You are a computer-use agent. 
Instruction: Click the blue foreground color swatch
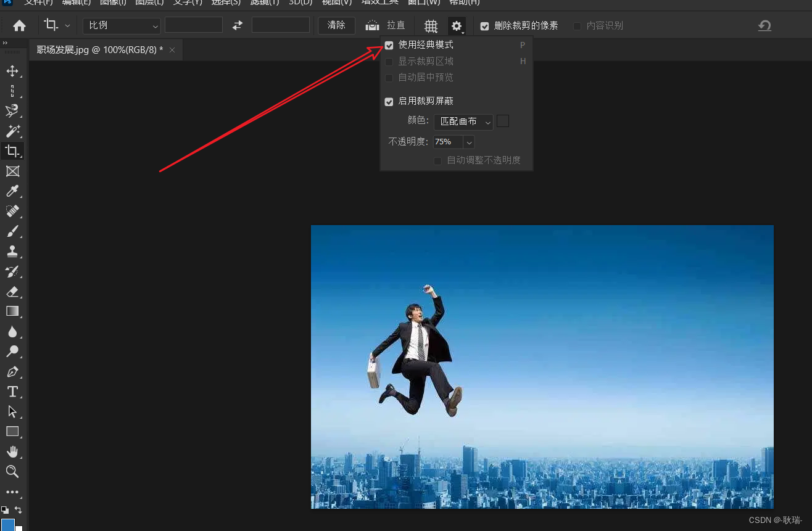point(7,525)
